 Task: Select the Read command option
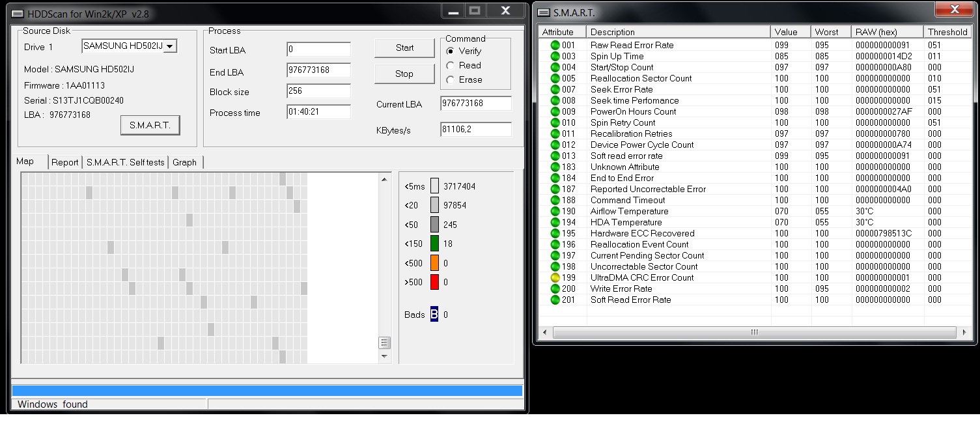click(x=450, y=65)
